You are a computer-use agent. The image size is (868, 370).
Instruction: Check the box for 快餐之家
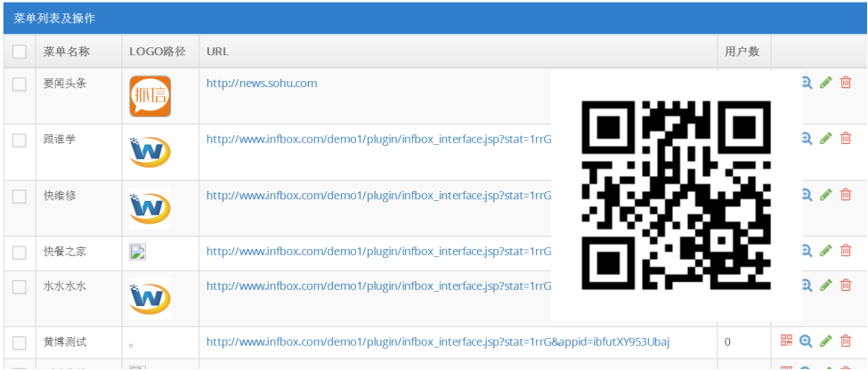[20, 253]
